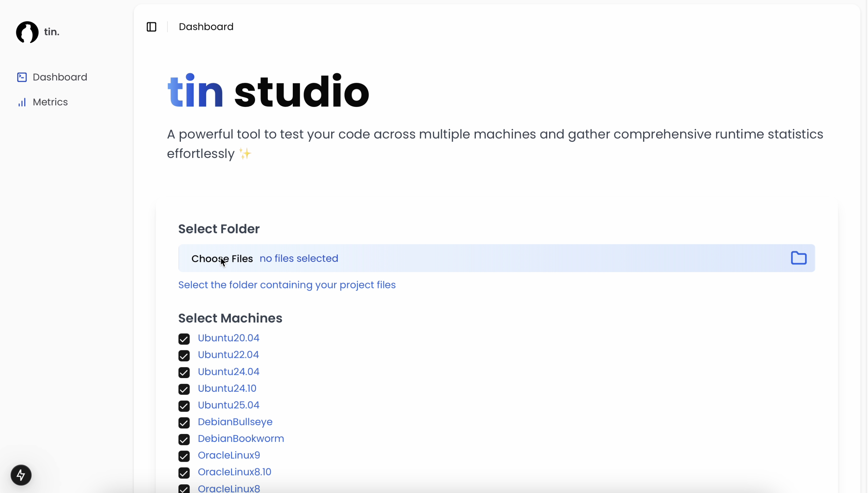This screenshot has height=493, width=868.
Task: Open Metrics in the sidebar
Action: [x=50, y=102]
